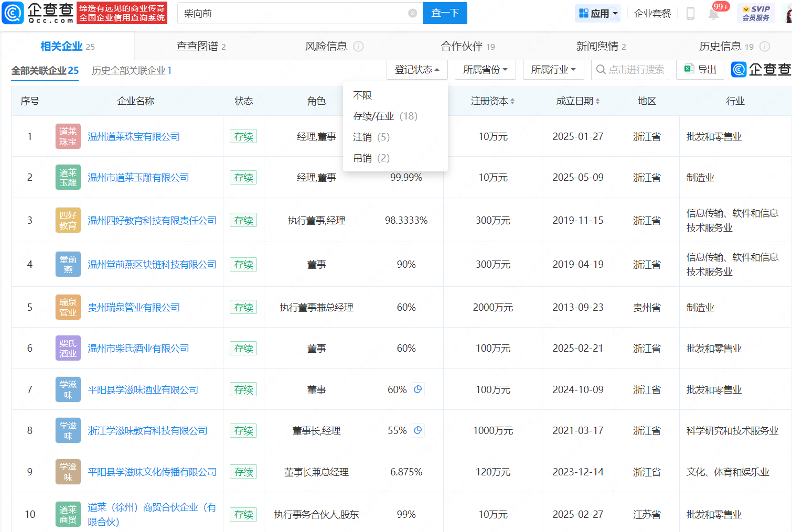Sort by 注册资本 sort arrows
Screen dimensions: 792x532
[512, 101]
